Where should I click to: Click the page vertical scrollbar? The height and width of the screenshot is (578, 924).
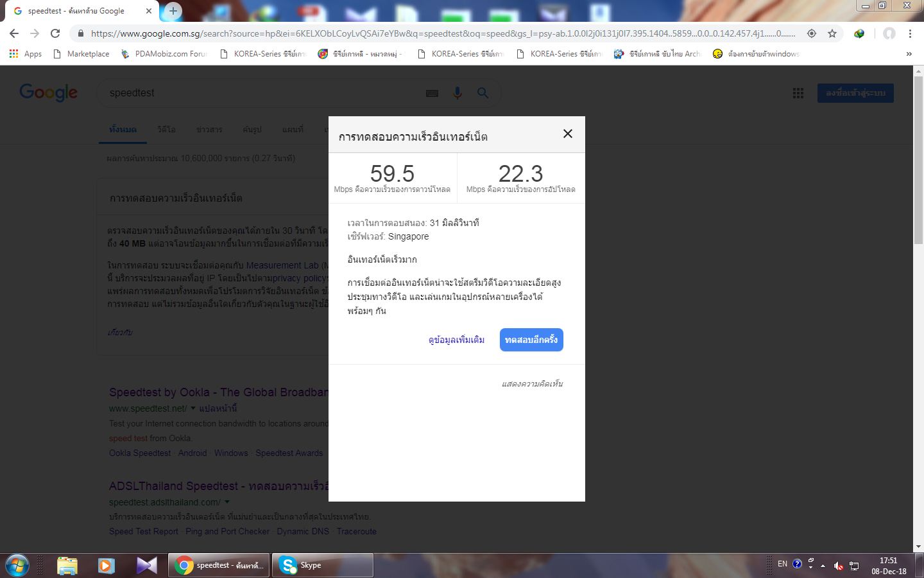[918, 161]
